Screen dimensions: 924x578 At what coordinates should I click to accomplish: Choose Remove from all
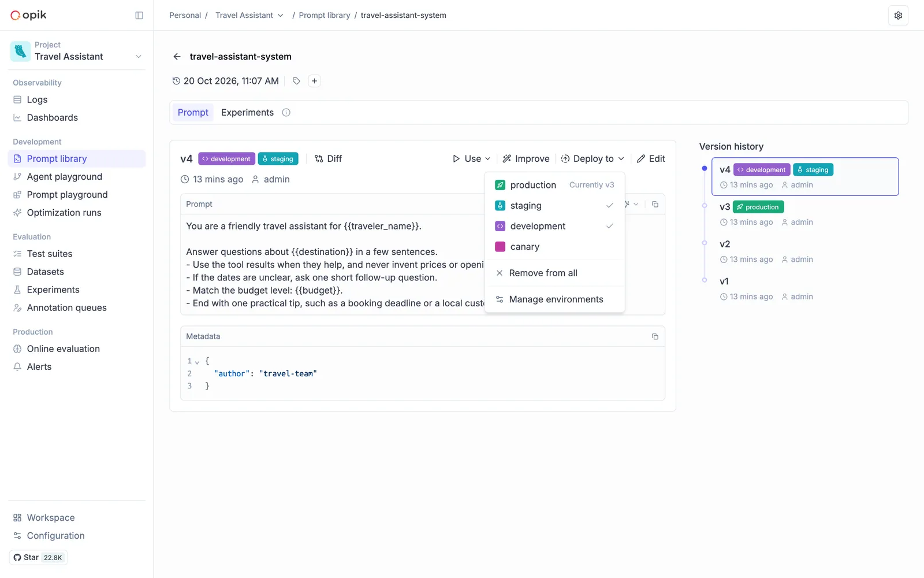[x=554, y=273]
